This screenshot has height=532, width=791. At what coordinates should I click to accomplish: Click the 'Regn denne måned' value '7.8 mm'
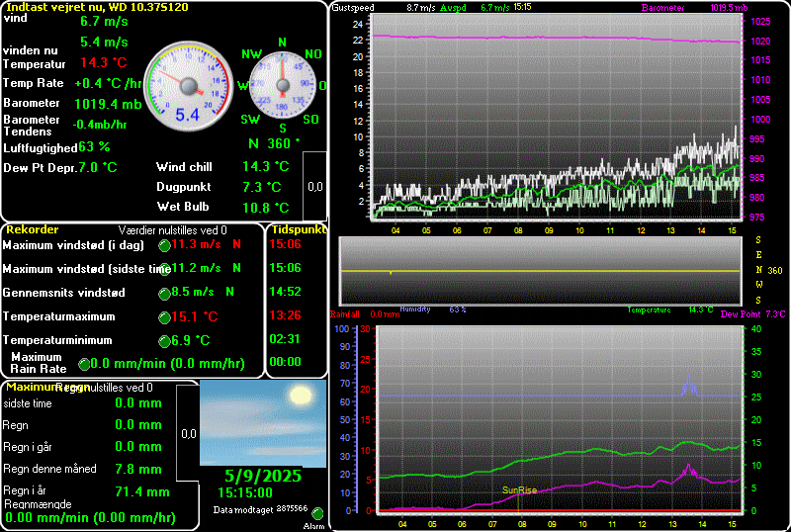tap(138, 470)
